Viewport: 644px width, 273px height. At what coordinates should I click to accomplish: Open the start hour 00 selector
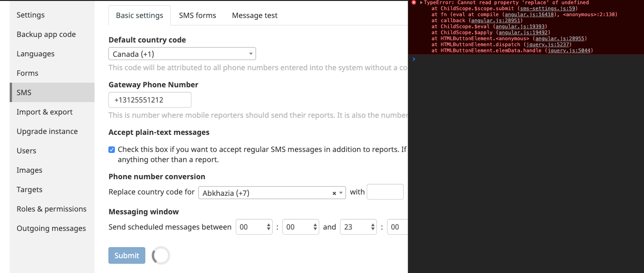click(254, 227)
